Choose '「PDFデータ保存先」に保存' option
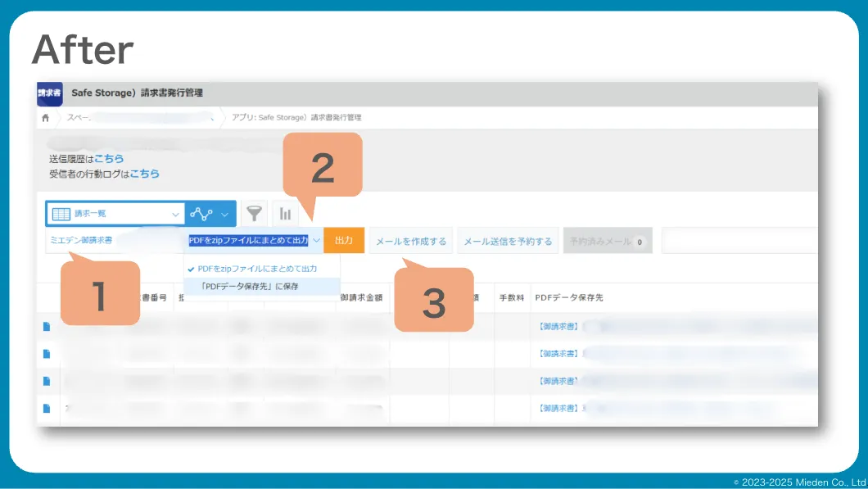 pyautogui.click(x=251, y=286)
